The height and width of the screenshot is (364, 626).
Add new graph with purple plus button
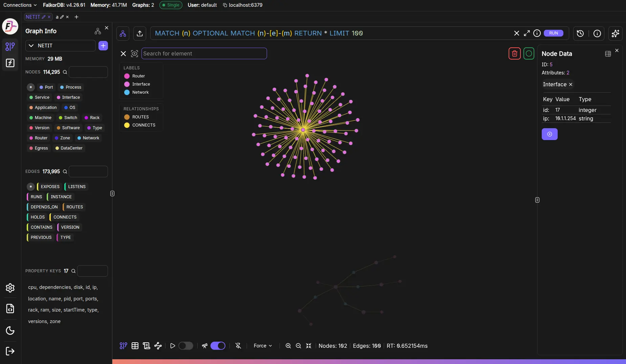pos(103,46)
